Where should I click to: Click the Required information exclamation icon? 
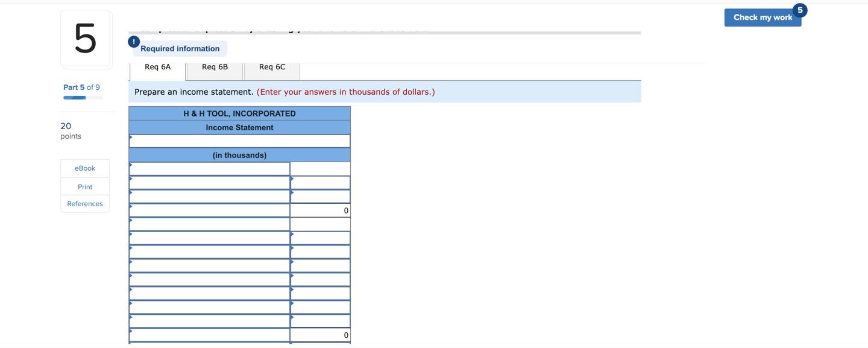tap(134, 42)
